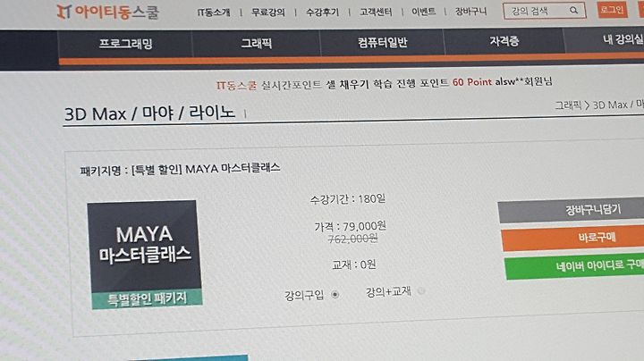Image resolution: width=644 pixels, height=361 pixels.
Task: Open the 장바구니 link in header
Action: tap(470, 11)
